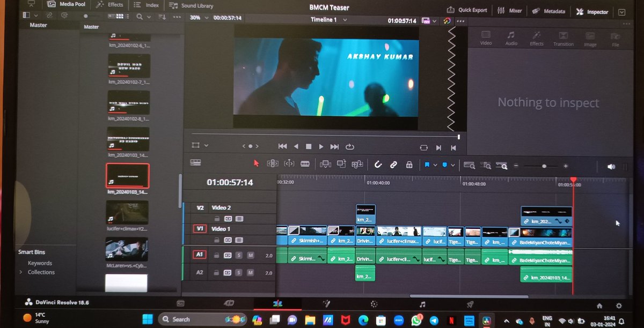
Task: Play the timeline forward
Action: pyautogui.click(x=321, y=146)
